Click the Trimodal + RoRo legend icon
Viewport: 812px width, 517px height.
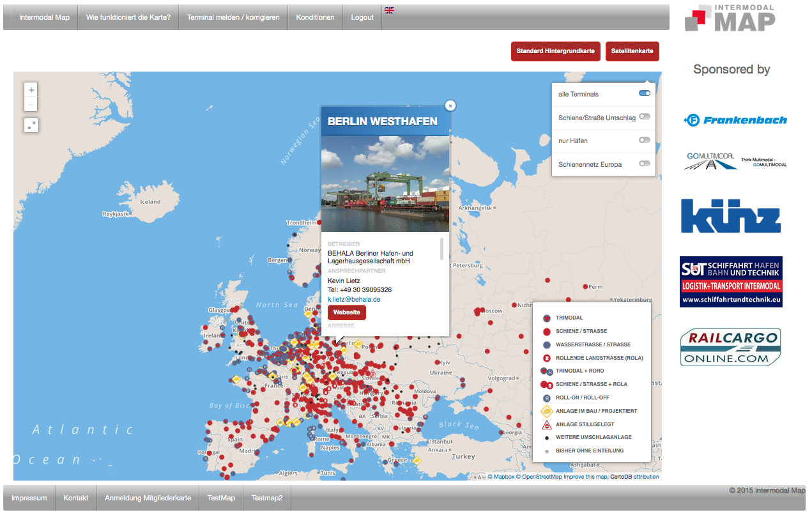tap(546, 371)
